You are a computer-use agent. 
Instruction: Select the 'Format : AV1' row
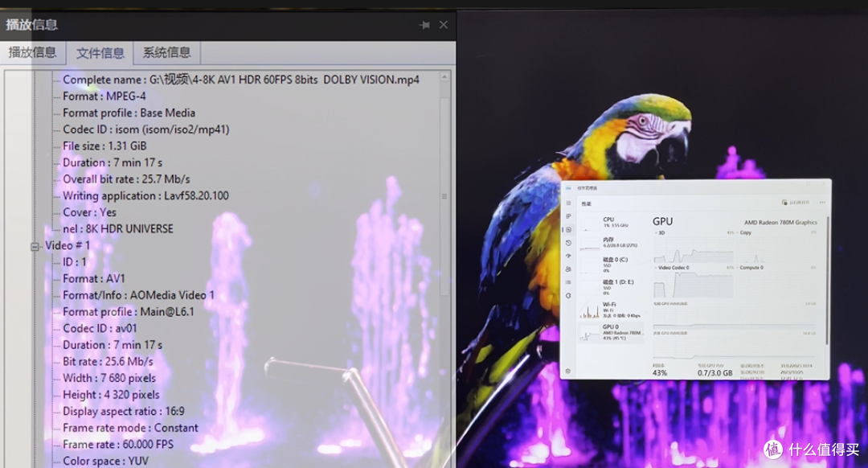(x=93, y=278)
